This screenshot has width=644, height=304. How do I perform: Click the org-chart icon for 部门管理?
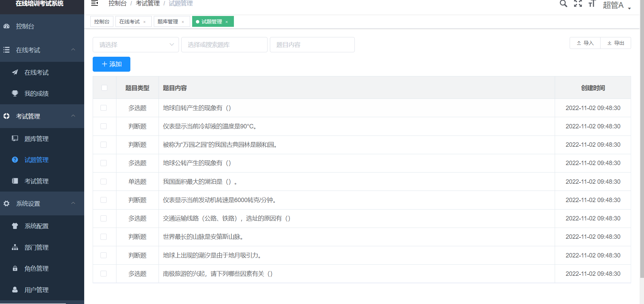15,247
